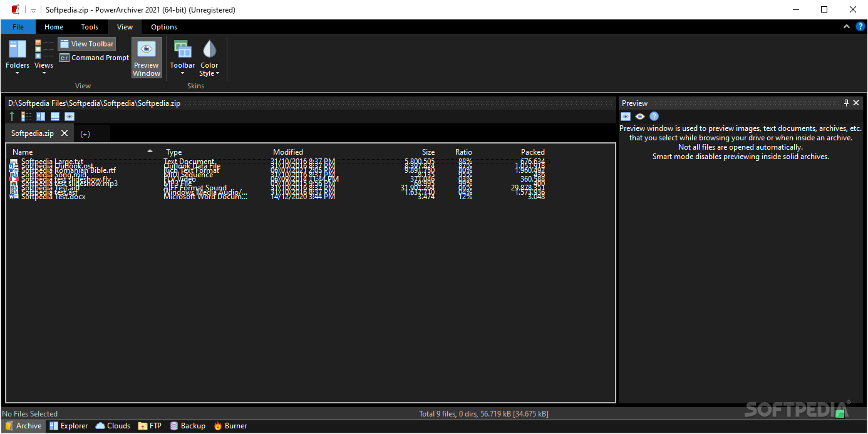Screen dimensions: 868x434
Task: Toggle the View Toolbar option
Action: coord(87,44)
